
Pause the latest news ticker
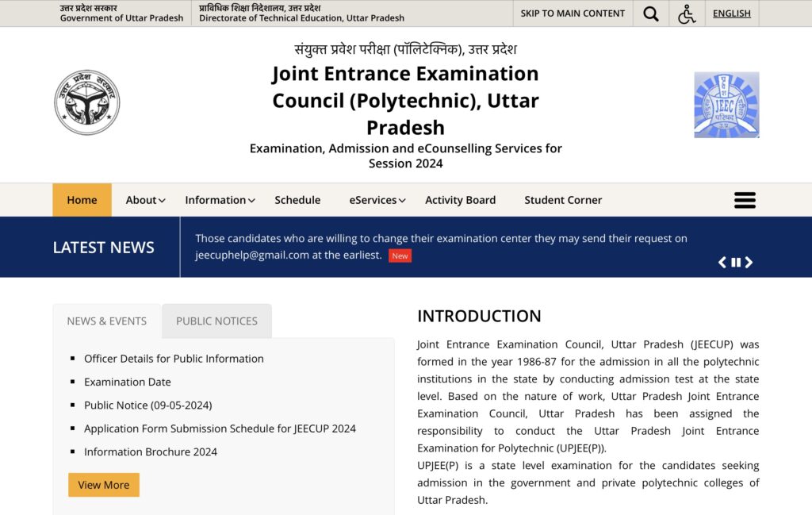coord(735,262)
